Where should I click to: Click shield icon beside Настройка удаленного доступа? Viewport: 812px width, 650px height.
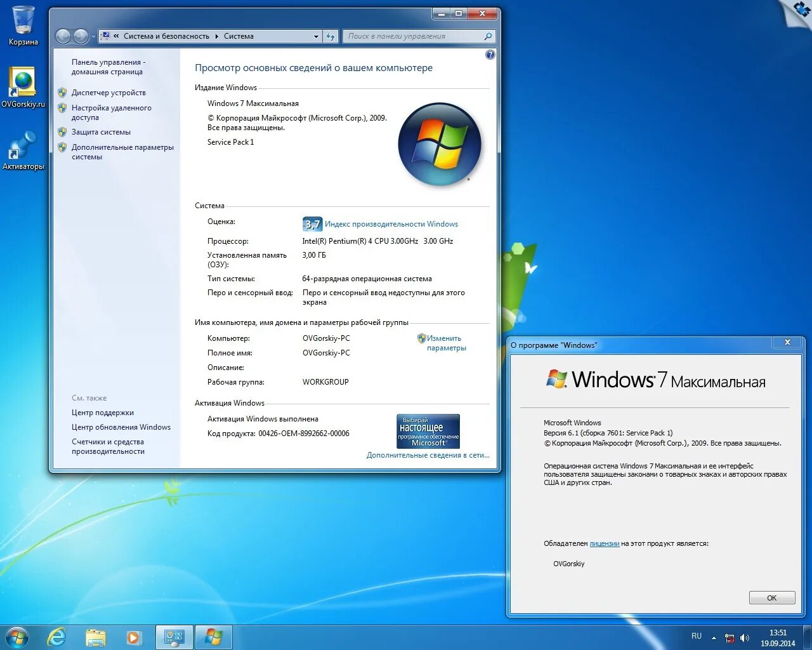tap(62, 108)
